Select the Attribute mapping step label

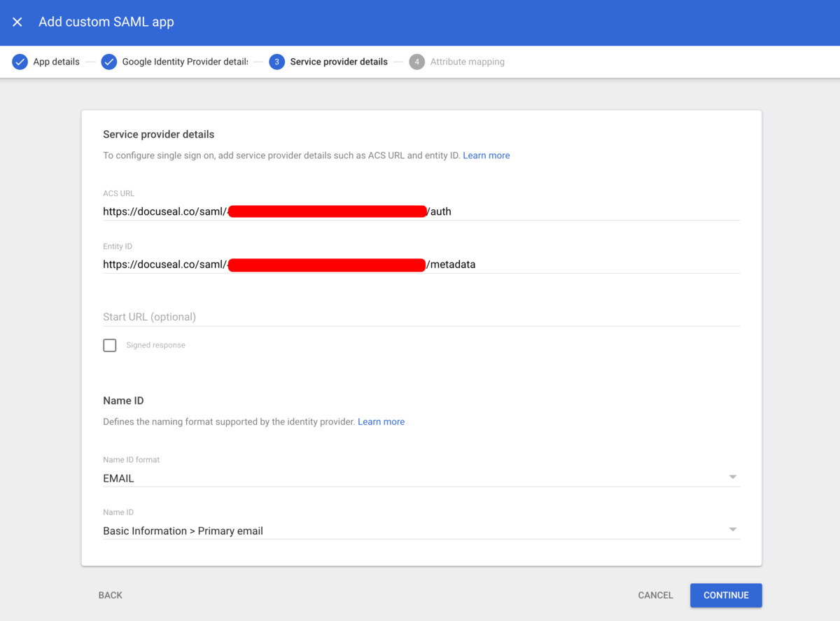[467, 62]
